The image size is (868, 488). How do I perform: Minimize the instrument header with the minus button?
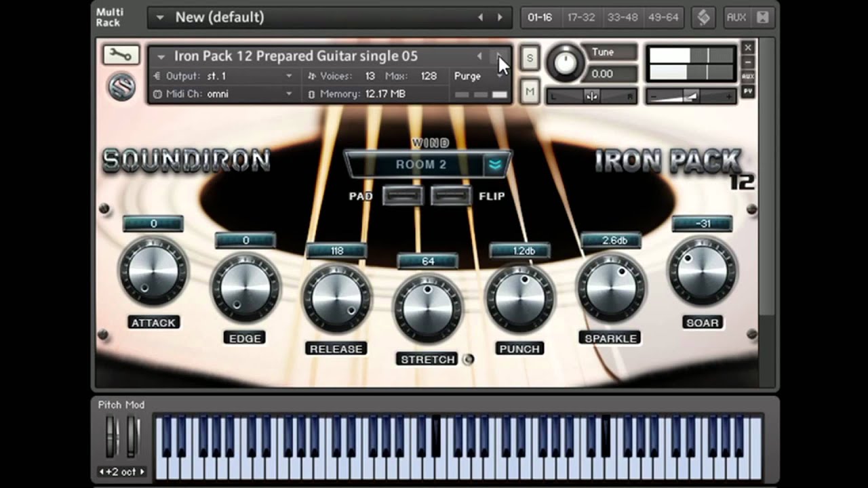point(748,62)
